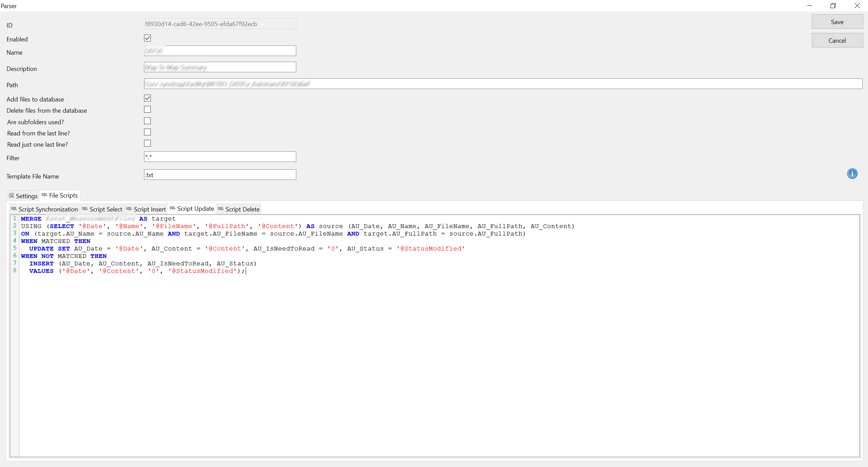Click into the Filter input field
The image size is (868, 467).
[x=220, y=157]
